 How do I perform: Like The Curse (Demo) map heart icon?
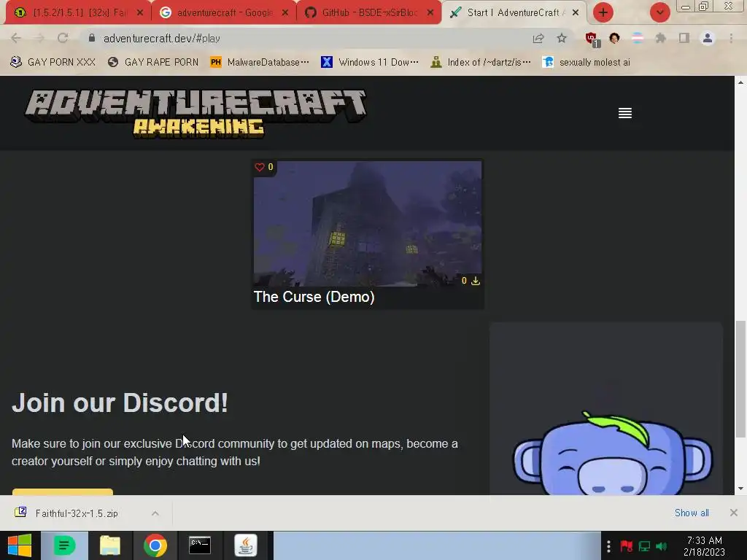[x=260, y=167]
